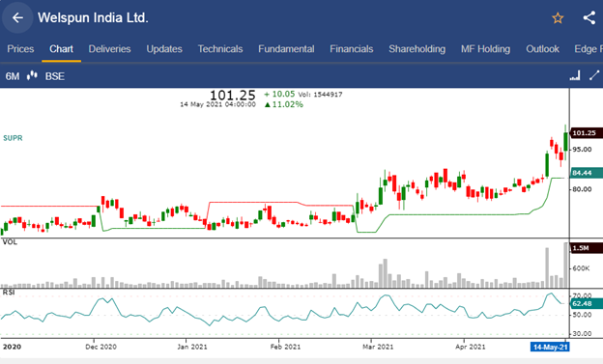603x364 pixels.
Task: Click the 101.25 price tag on axis
Action: [x=587, y=133]
